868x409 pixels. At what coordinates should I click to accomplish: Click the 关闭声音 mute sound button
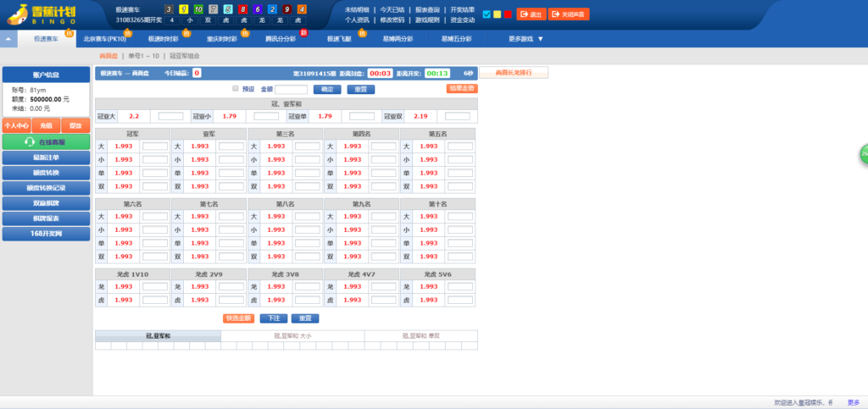[568, 14]
